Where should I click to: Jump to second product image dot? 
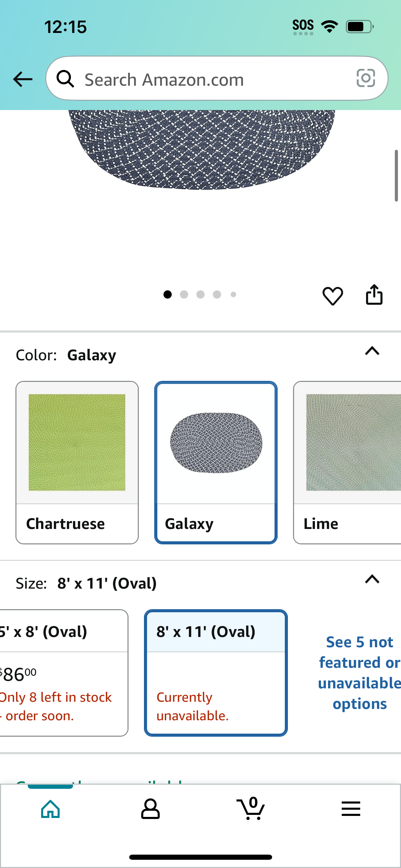point(184,294)
